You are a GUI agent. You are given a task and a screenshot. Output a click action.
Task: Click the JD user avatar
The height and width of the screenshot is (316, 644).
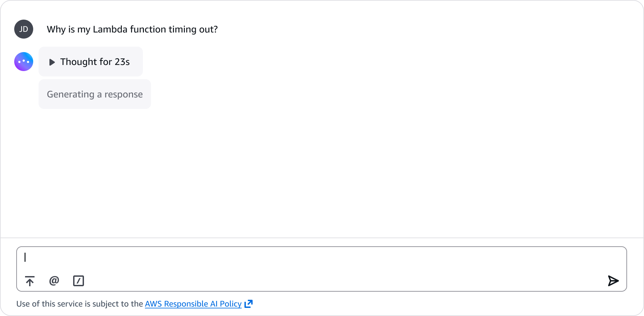[x=24, y=29]
